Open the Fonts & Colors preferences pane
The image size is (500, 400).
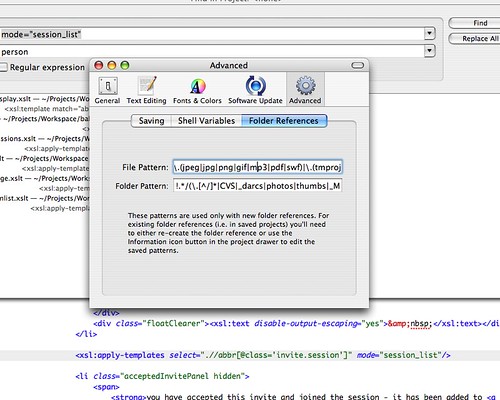(x=197, y=90)
